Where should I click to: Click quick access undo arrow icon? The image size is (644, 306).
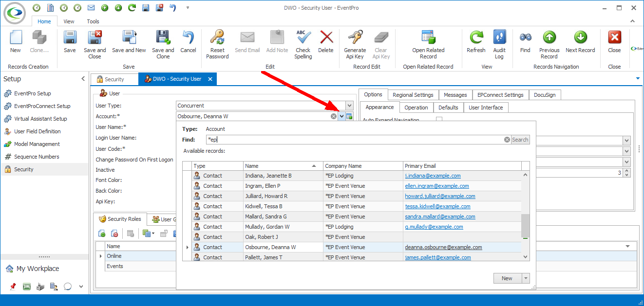coord(172,8)
